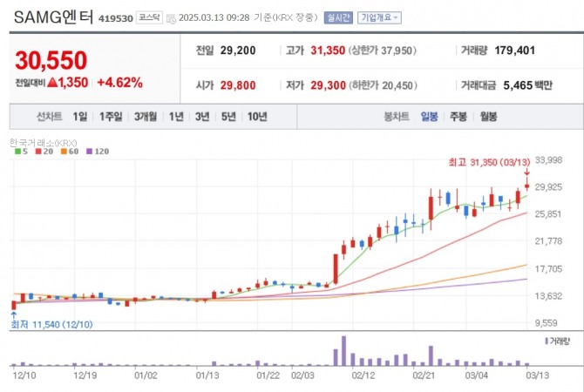Click the lower limit text 하한가 20,450
The image size is (584, 392).
383,85
